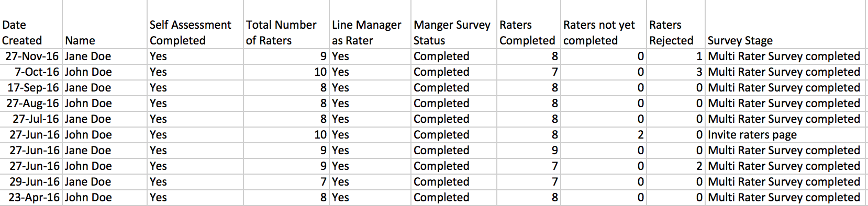868x206 pixels.
Task: Select Line Manager as Rater header
Action: click(x=370, y=25)
